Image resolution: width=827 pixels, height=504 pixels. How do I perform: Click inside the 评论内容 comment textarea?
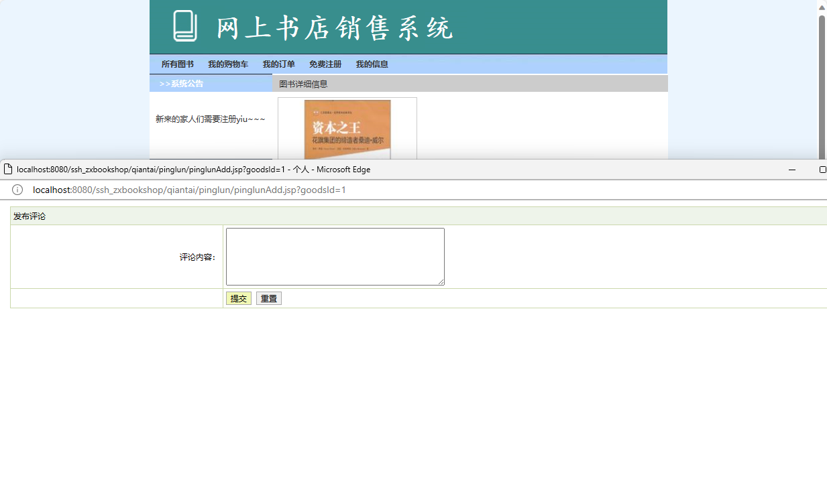click(334, 256)
